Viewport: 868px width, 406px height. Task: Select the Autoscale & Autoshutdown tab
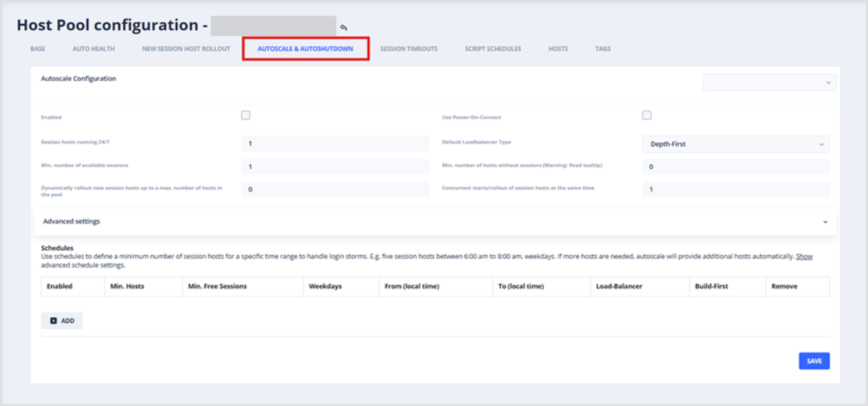[305, 49]
